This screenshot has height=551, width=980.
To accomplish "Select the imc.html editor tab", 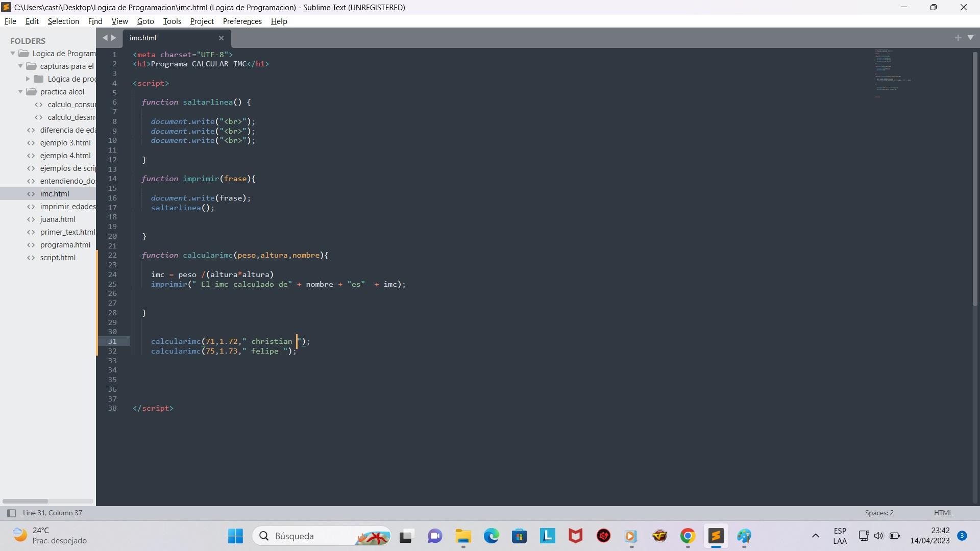I will coord(177,38).
